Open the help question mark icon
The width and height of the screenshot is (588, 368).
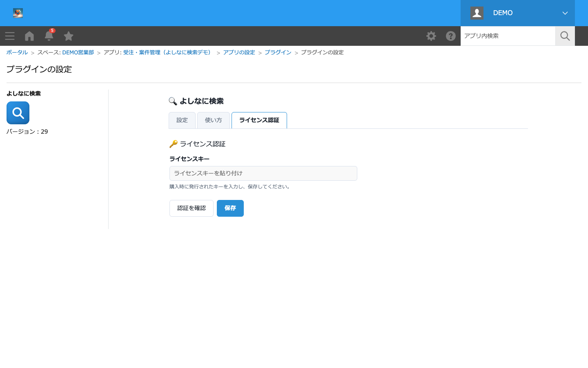(451, 36)
